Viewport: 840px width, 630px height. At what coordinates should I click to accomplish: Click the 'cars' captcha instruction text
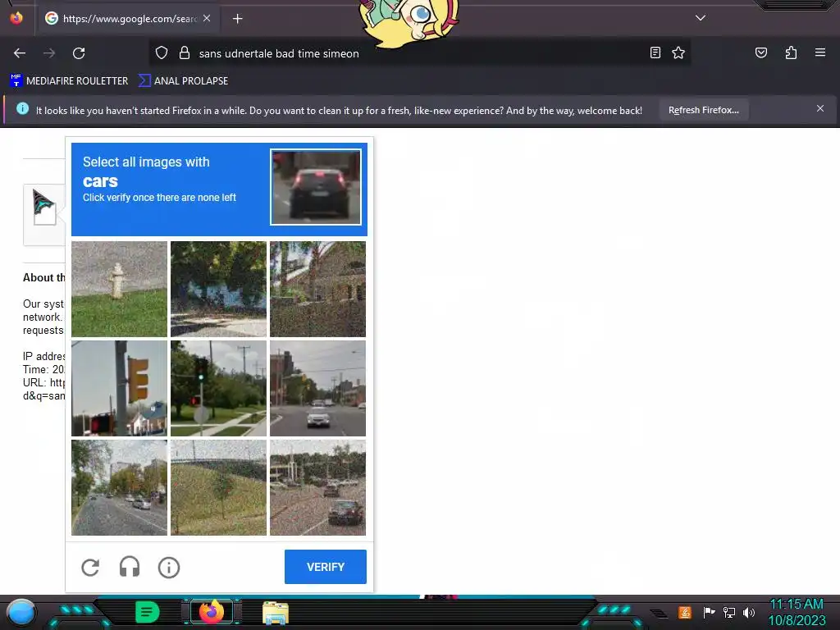100,181
